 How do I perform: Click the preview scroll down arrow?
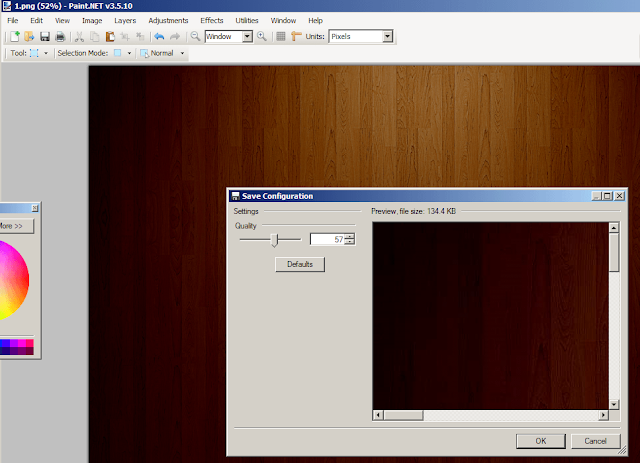tap(614, 404)
